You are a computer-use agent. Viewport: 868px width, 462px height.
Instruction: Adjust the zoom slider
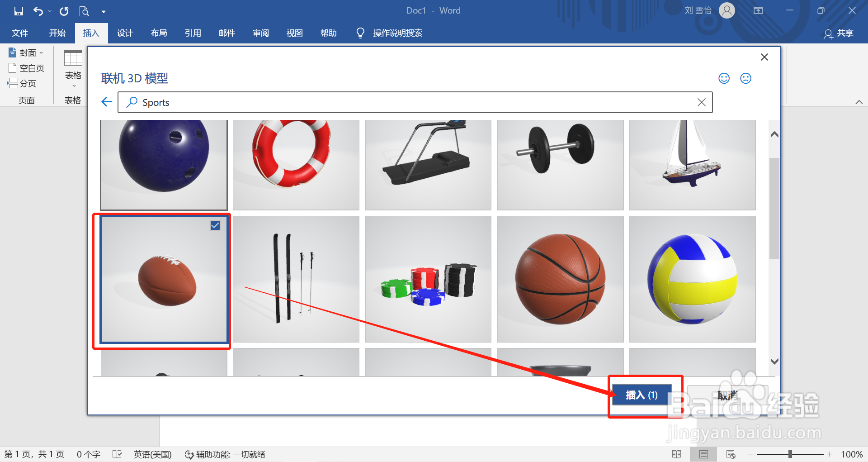point(790,454)
